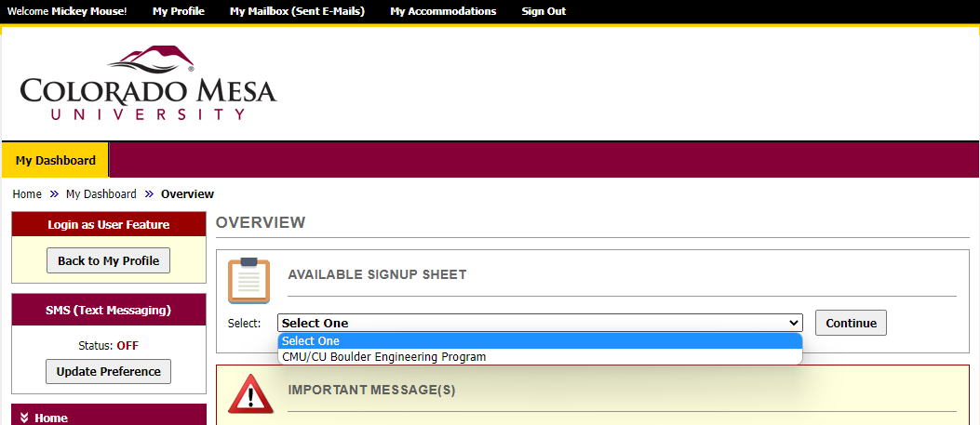
Task: Click the SMS (Text Messaging) panel header
Action: point(108,310)
